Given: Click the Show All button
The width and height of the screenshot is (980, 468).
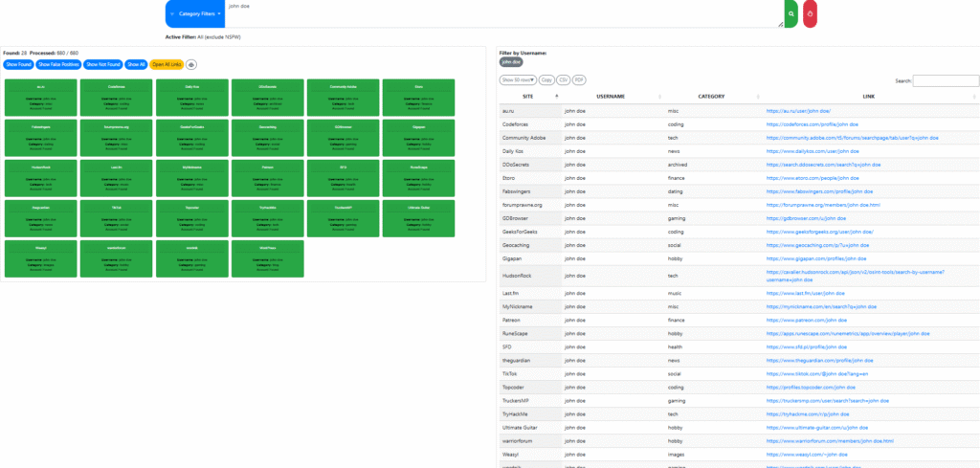Looking at the screenshot, I should (x=137, y=64).
